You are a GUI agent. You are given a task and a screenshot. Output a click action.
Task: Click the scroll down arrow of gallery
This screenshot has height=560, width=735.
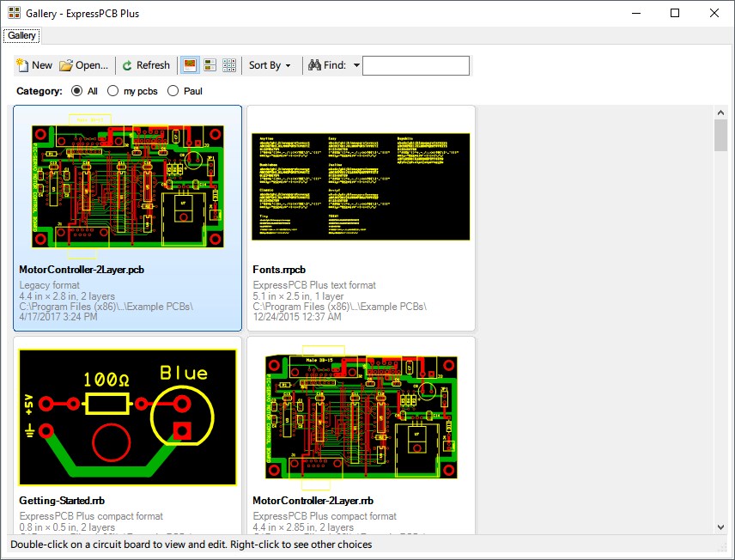720,527
